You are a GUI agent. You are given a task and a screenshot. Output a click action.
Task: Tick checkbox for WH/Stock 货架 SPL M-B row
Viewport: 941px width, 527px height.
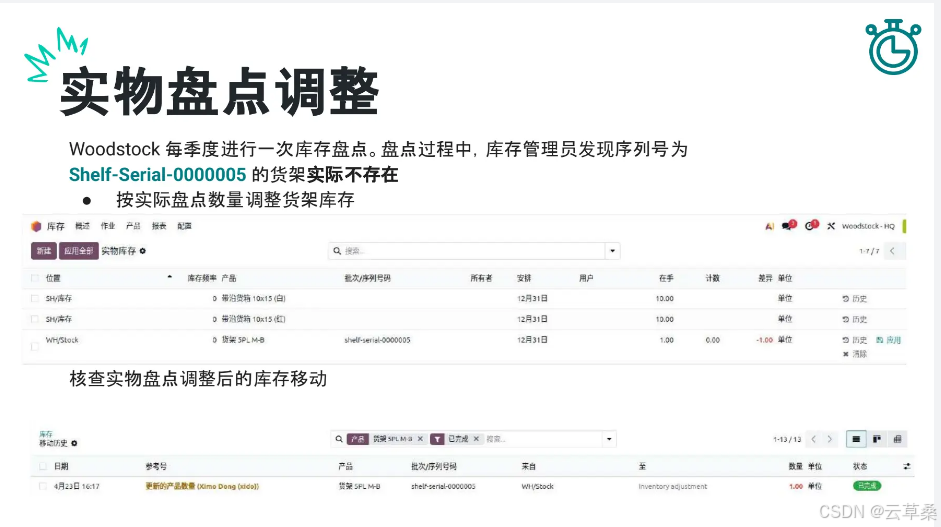click(x=35, y=346)
